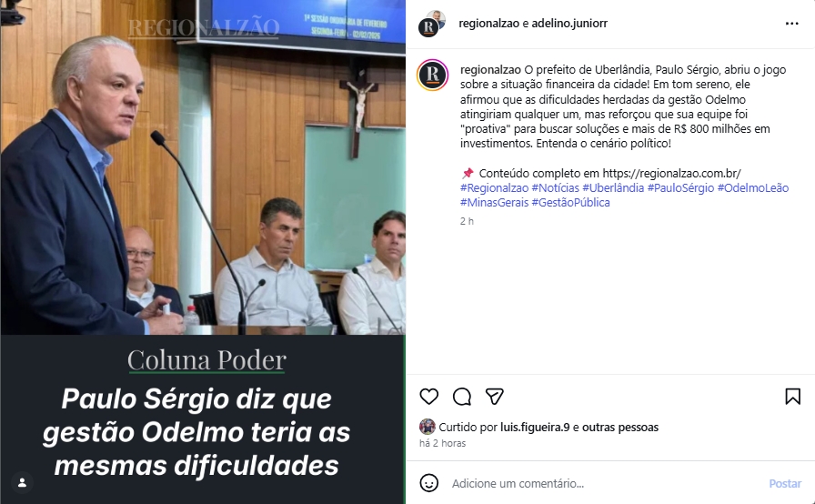This screenshot has width=815, height=504.
Task: Like the post with the heart icon
Action: 428,397
